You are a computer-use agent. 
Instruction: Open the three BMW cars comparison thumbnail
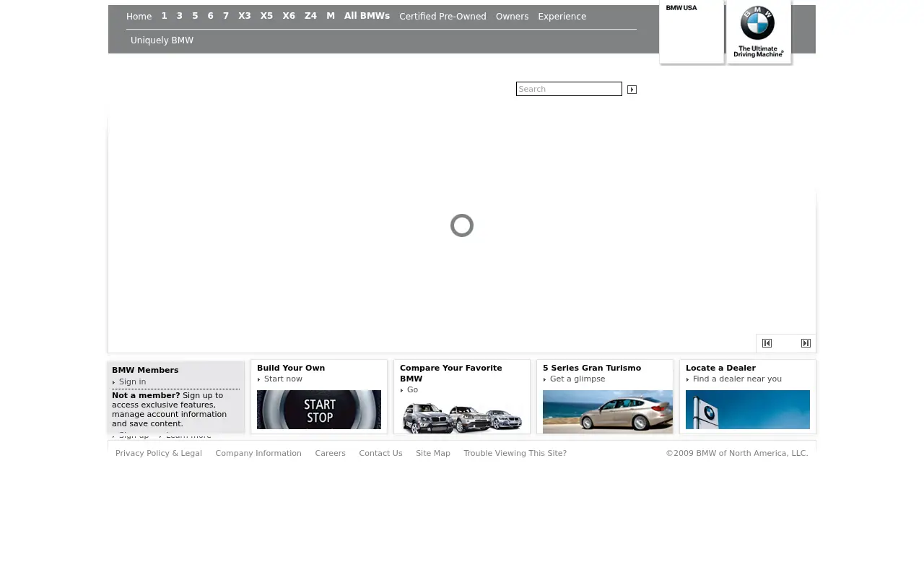pyautogui.click(x=462, y=418)
